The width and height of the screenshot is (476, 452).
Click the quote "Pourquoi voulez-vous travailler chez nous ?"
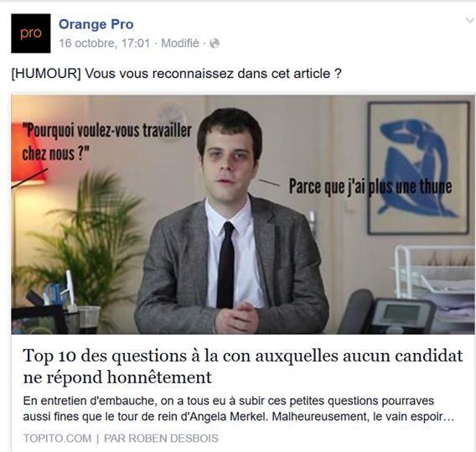tap(107, 142)
